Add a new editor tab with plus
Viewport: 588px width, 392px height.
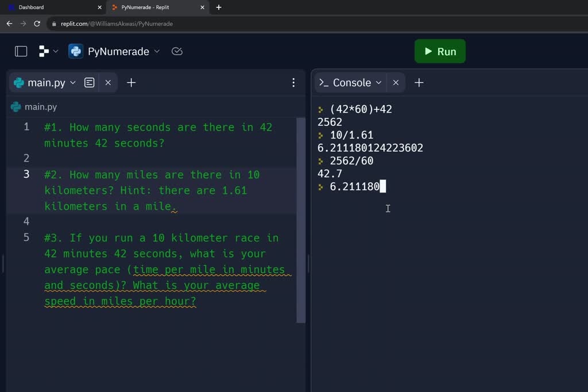(x=131, y=82)
